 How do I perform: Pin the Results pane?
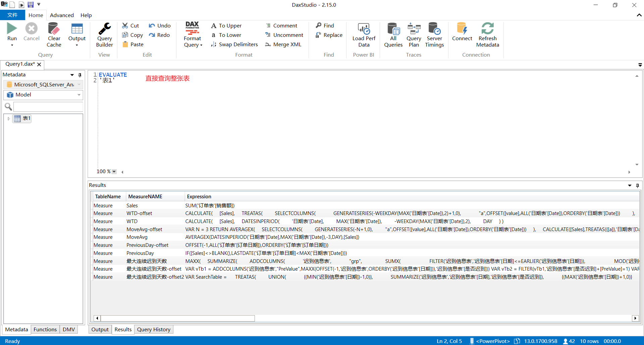coord(637,185)
